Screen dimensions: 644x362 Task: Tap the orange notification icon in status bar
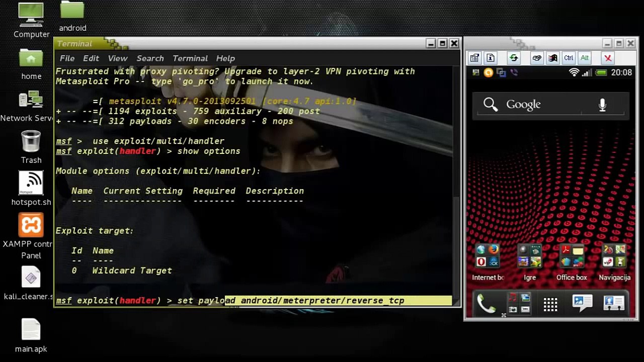pos(488,72)
